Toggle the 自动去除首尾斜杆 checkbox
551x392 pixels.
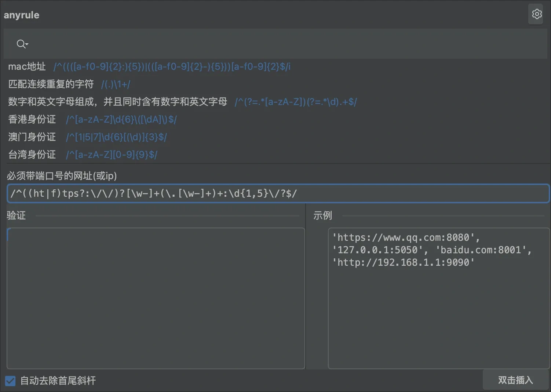coord(10,381)
